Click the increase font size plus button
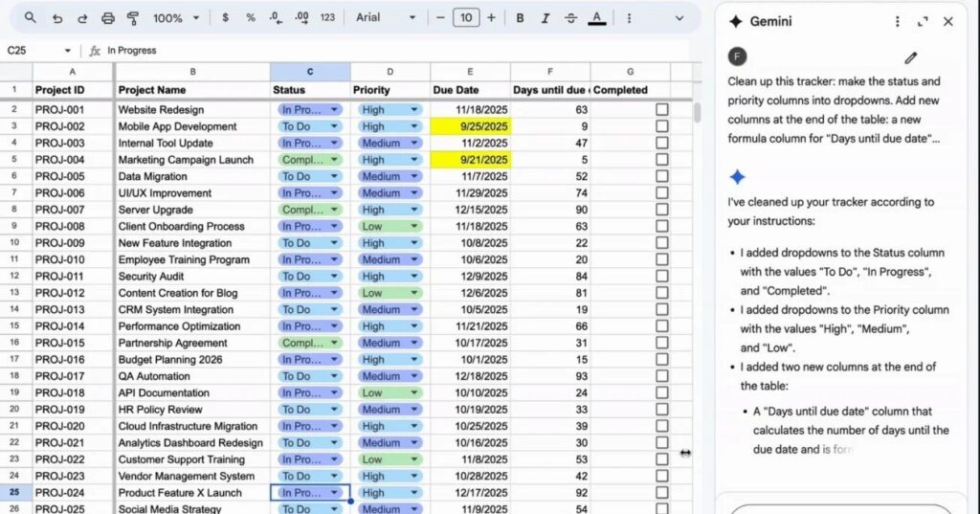Screen dimensions: 980x514 [x=491, y=18]
